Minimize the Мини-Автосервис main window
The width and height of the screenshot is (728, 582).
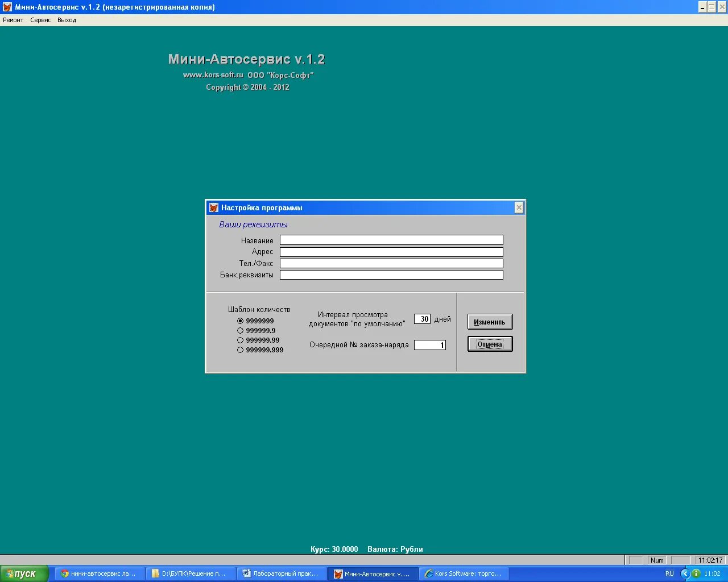pyautogui.click(x=702, y=7)
